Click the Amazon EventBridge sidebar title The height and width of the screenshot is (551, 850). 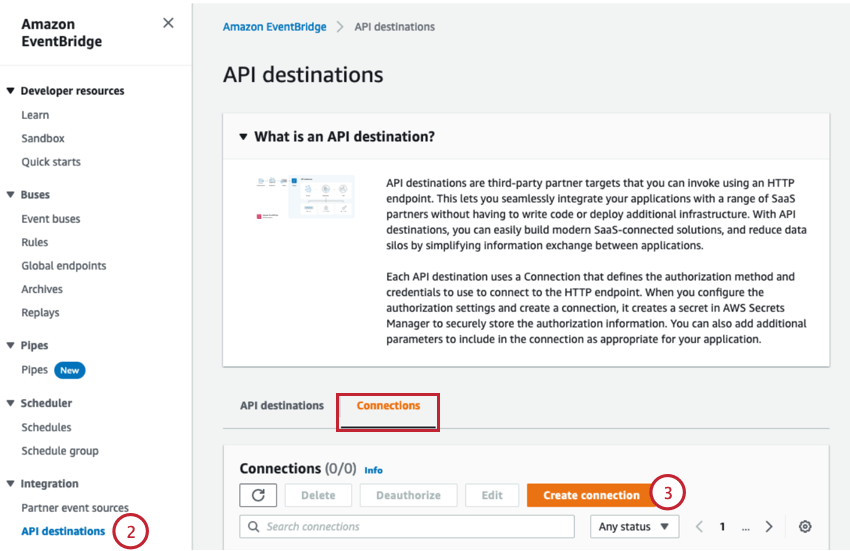pos(61,33)
